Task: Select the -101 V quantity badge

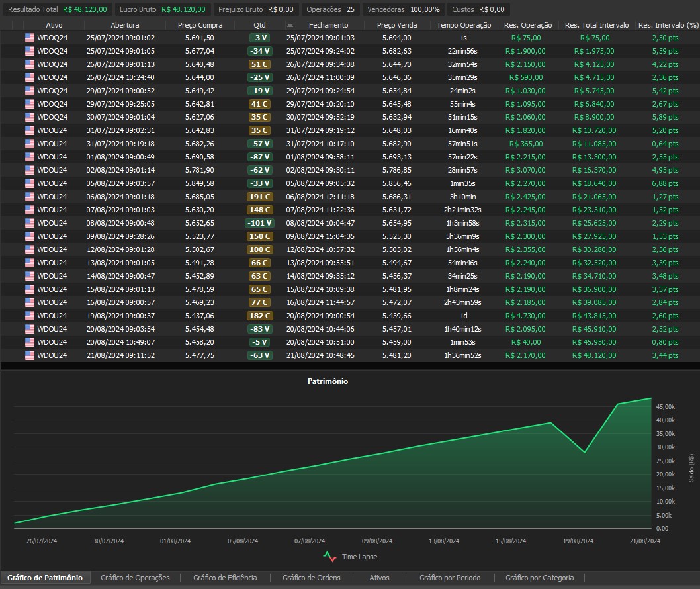Action: pyautogui.click(x=260, y=223)
